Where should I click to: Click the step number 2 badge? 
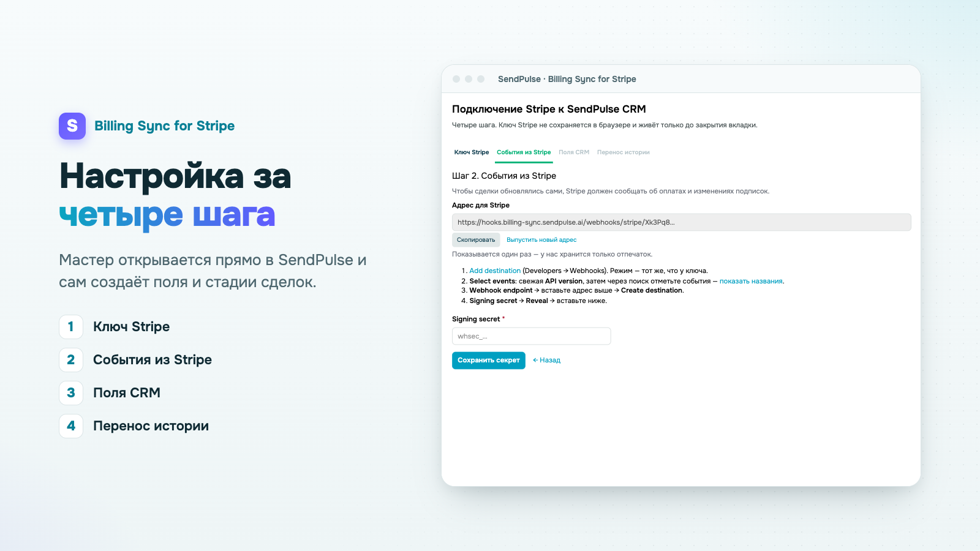[x=71, y=360]
